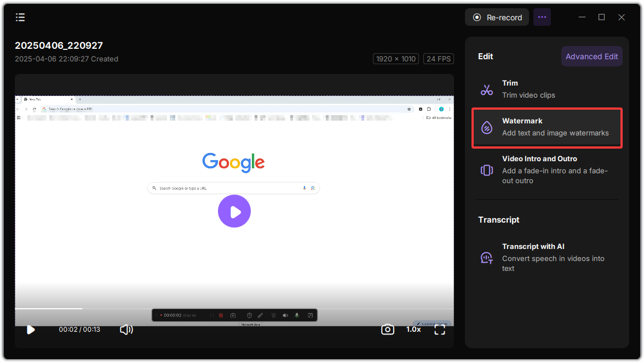Click the Trim scissors icon
The width and height of the screenshot is (644, 363).
tap(487, 89)
